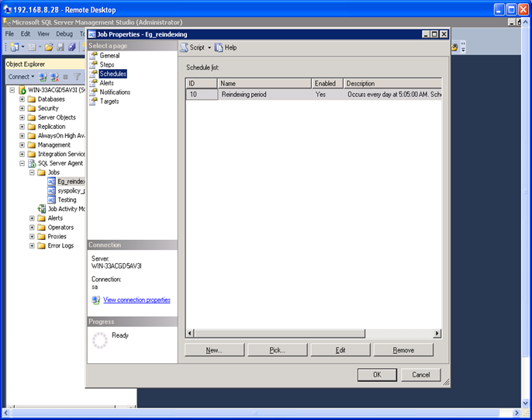Image resolution: width=532 pixels, height=420 pixels.
Task: Collapse the Jobs folder node
Action: tap(32, 172)
